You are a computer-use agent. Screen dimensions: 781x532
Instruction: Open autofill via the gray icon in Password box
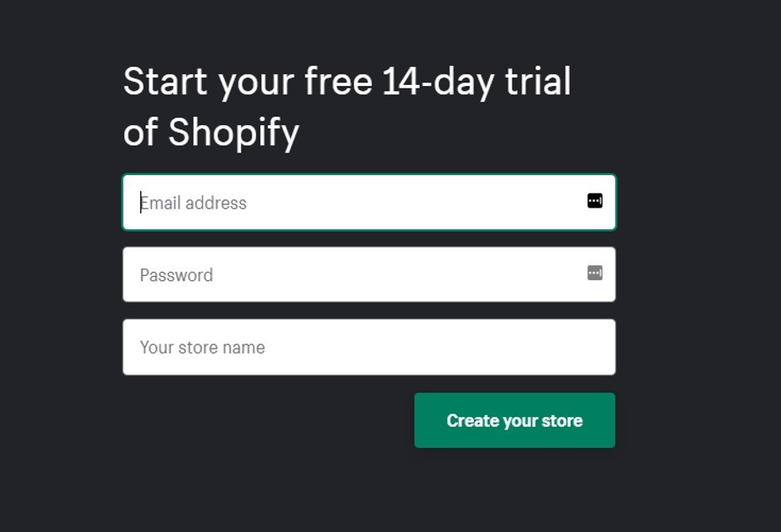595,273
